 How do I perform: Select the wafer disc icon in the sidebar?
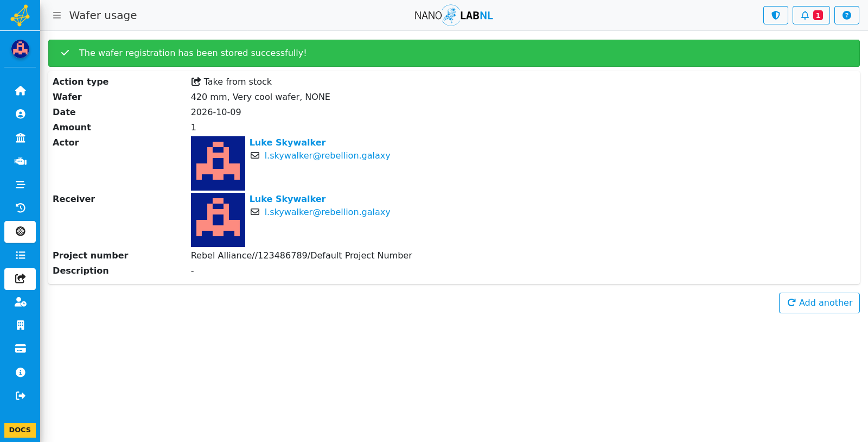coord(20,231)
